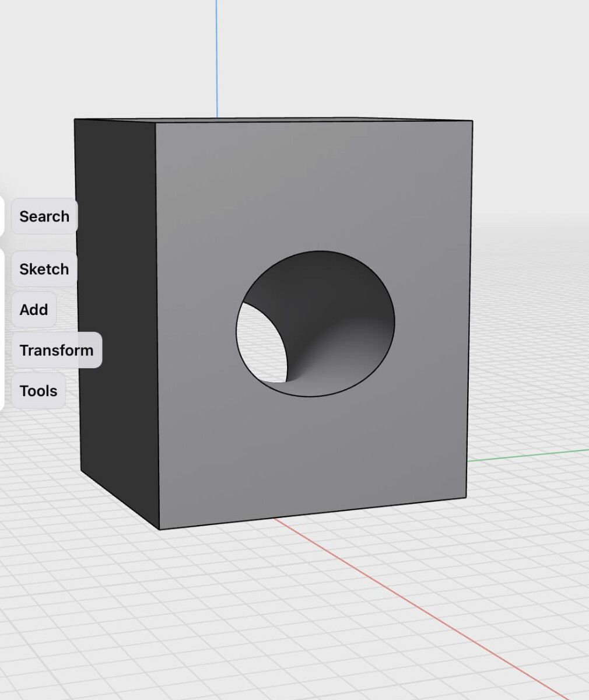Open the Tools menu
Screen dimensions: 589x700
pyautogui.click(x=38, y=391)
